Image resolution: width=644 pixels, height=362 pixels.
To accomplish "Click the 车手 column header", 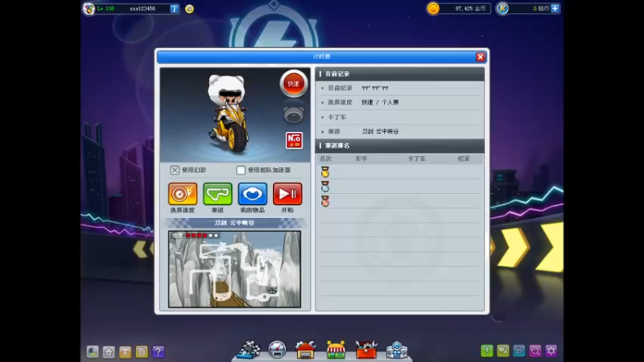I will [361, 158].
